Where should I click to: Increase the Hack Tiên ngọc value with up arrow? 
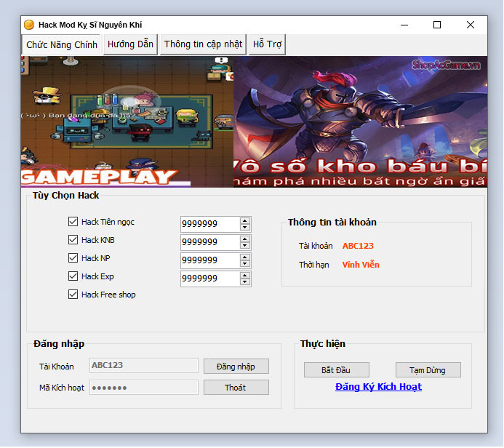pos(245,221)
